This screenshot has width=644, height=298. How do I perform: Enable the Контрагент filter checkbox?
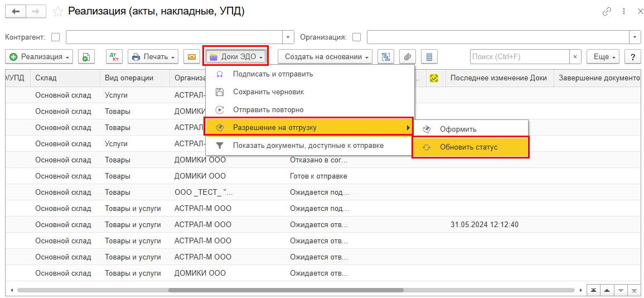click(x=55, y=37)
